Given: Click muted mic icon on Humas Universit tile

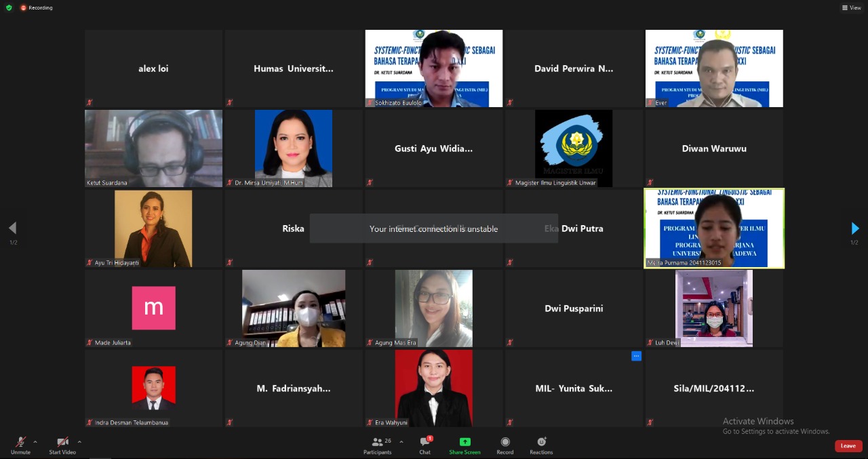Looking at the screenshot, I should 230,102.
